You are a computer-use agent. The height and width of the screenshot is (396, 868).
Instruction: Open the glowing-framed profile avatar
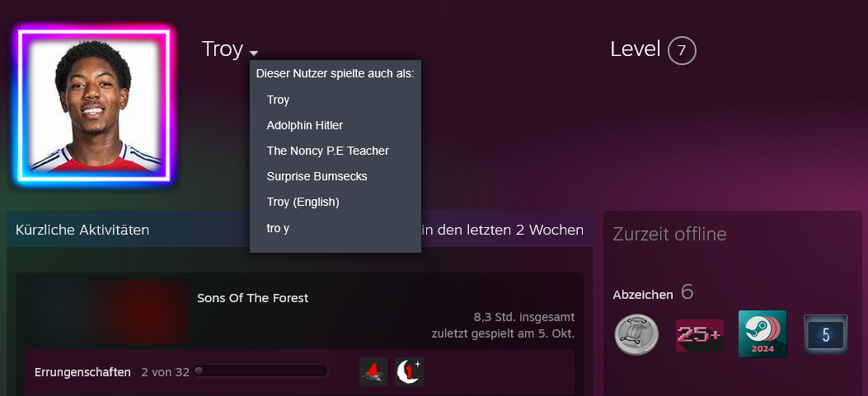[x=93, y=105]
